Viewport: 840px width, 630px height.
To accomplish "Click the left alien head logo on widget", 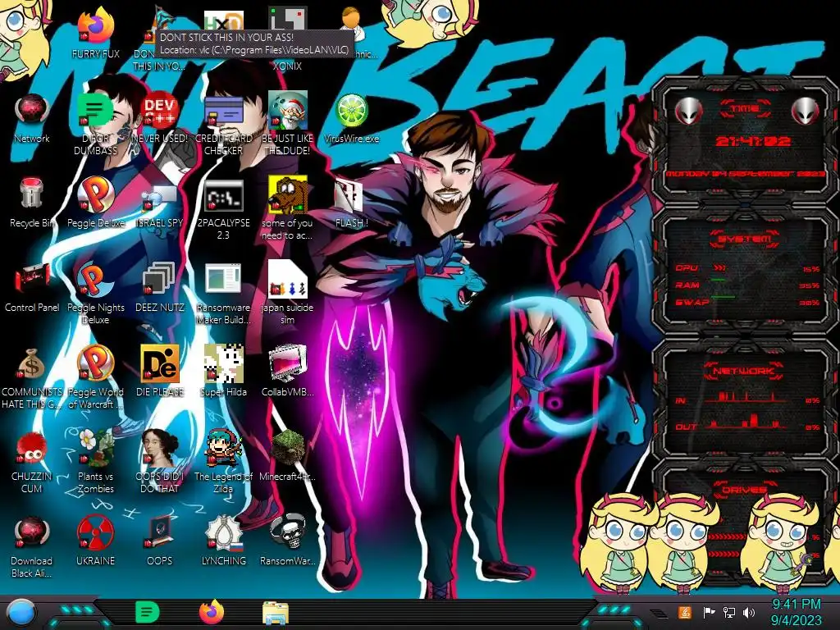I will pyautogui.click(x=689, y=111).
